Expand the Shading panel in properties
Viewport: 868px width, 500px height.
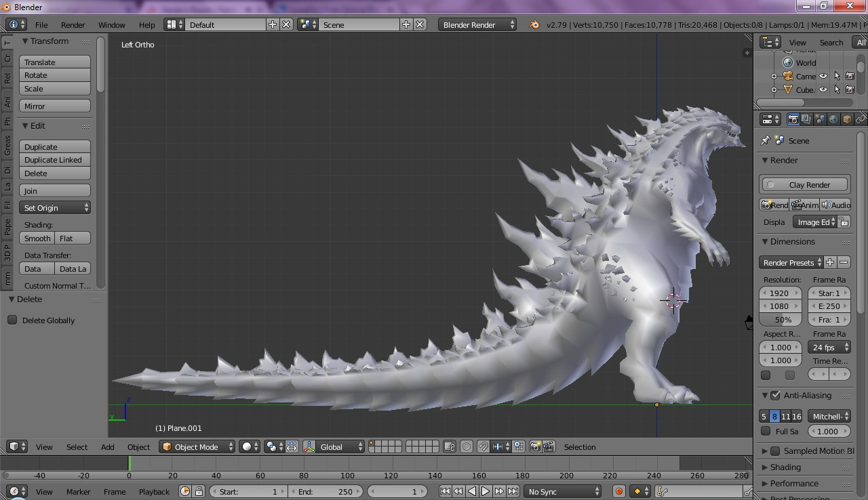pos(785,467)
